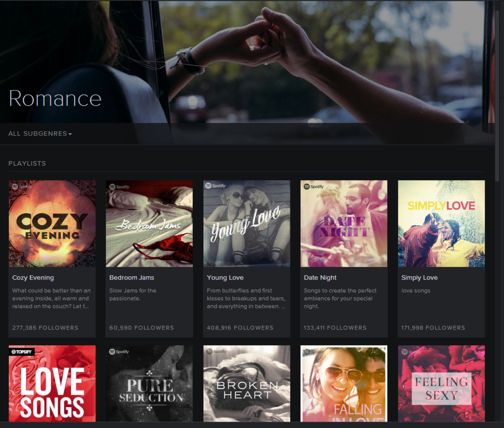Expand the All Subgenres dropdown
Image resolution: width=504 pixels, height=428 pixels.
[38, 134]
